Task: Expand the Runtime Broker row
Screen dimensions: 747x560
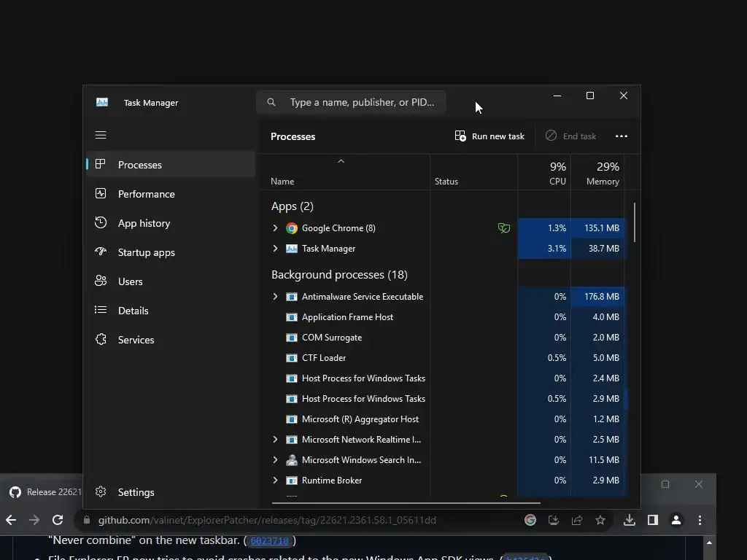Action: 275,481
